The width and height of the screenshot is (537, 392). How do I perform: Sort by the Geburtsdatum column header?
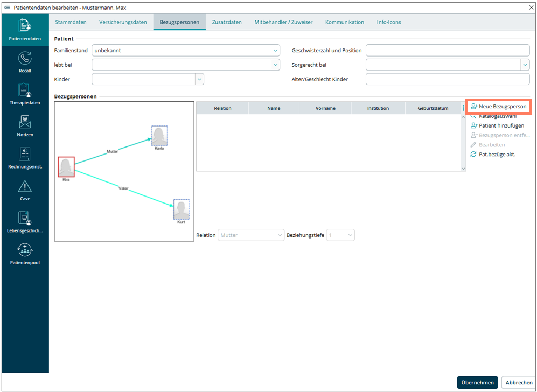pos(433,108)
